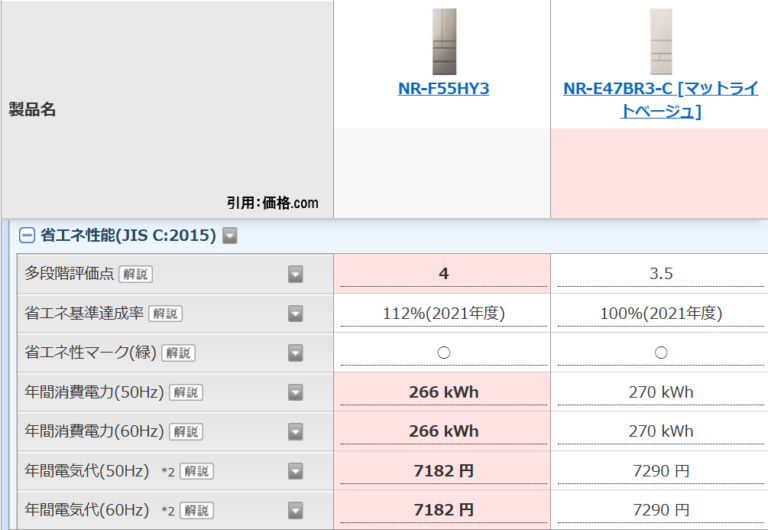Click the 多段階評価点 row label
The image size is (768, 530).
[x=69, y=273]
